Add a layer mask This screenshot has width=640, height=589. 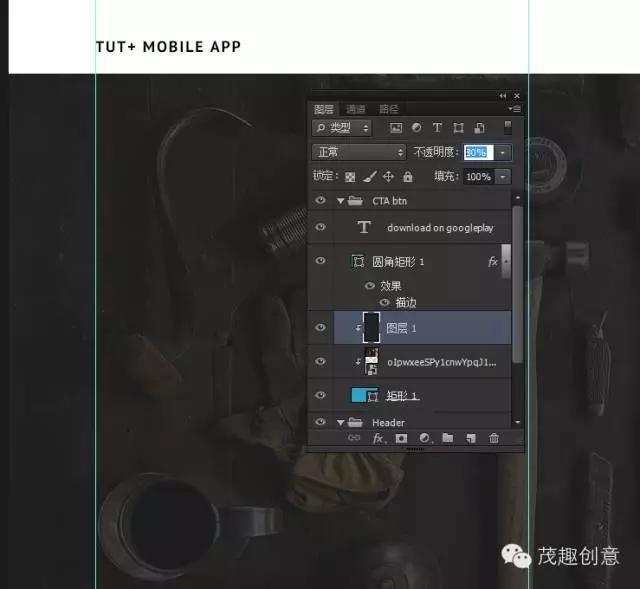tap(401, 438)
